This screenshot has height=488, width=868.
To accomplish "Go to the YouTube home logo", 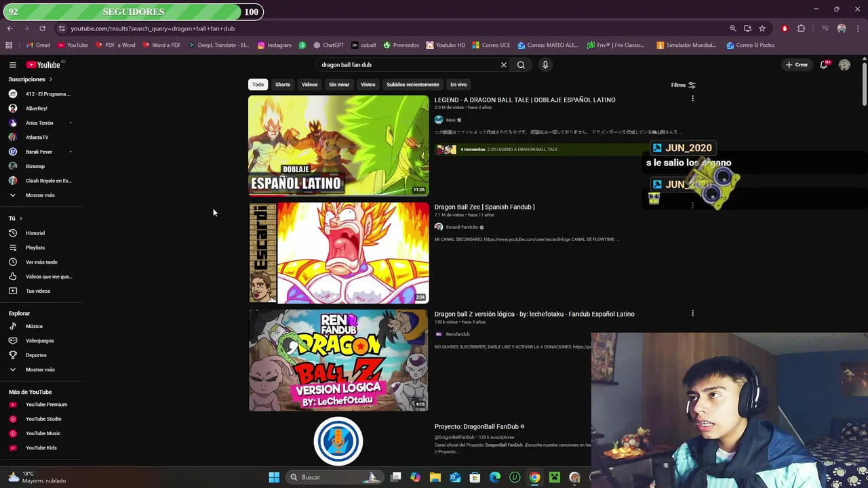I will click(x=43, y=65).
